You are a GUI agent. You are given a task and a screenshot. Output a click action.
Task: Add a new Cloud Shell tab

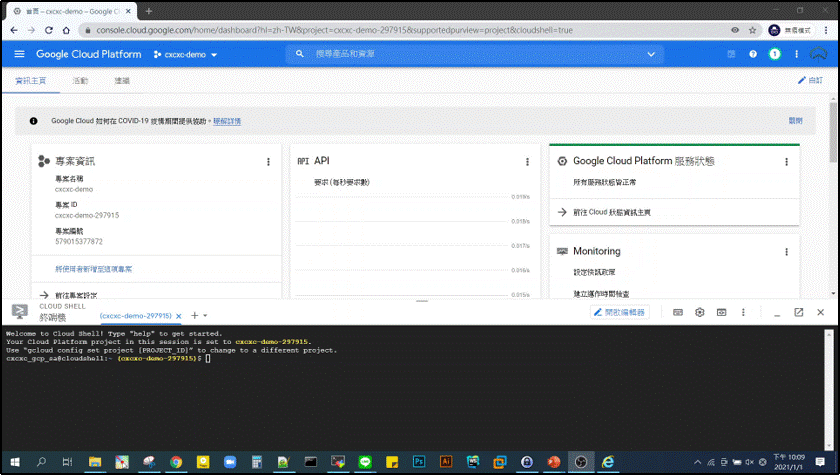click(194, 316)
